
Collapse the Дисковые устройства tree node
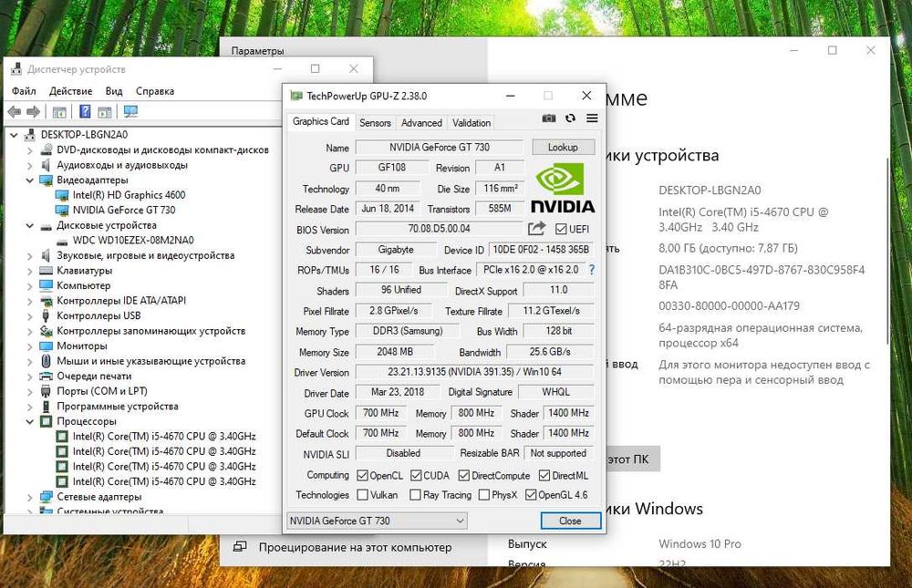click(x=30, y=226)
